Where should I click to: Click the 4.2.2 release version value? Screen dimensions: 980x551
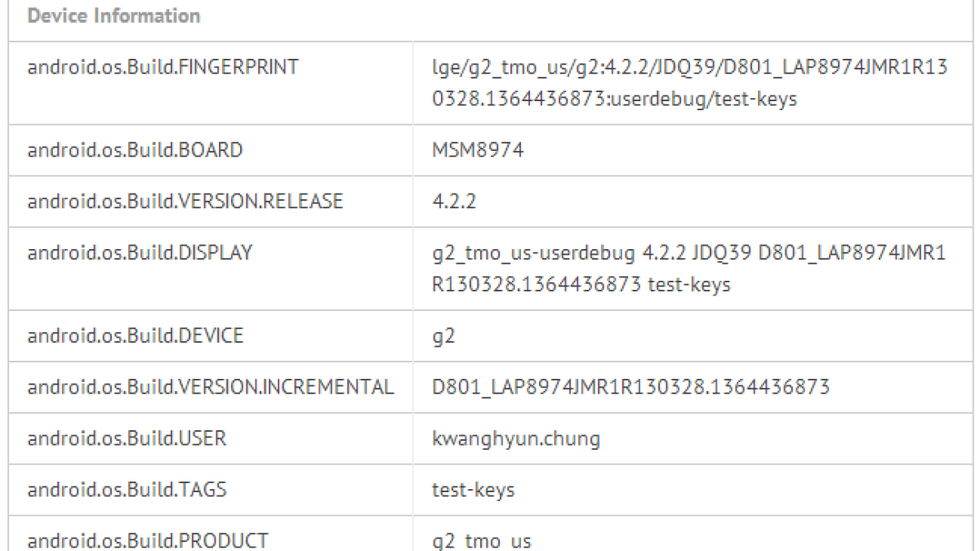(x=454, y=202)
